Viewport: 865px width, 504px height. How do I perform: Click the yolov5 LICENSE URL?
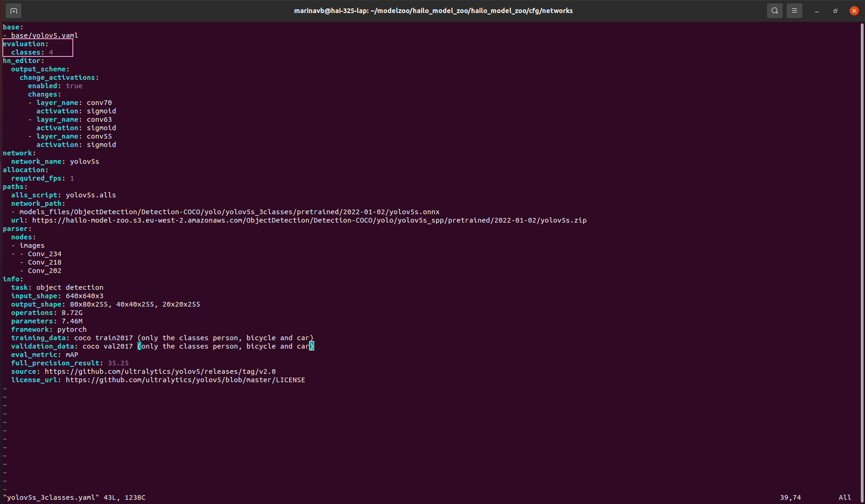tap(185, 380)
